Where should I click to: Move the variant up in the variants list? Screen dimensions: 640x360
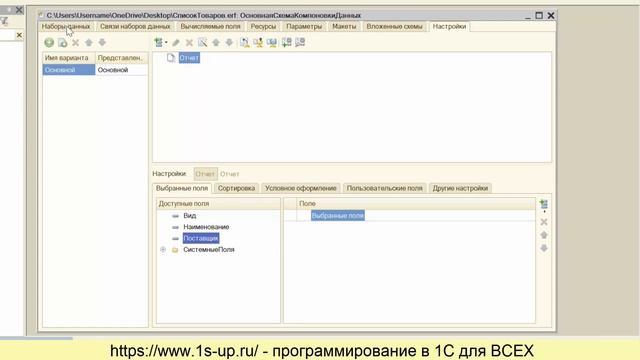[x=89, y=42]
